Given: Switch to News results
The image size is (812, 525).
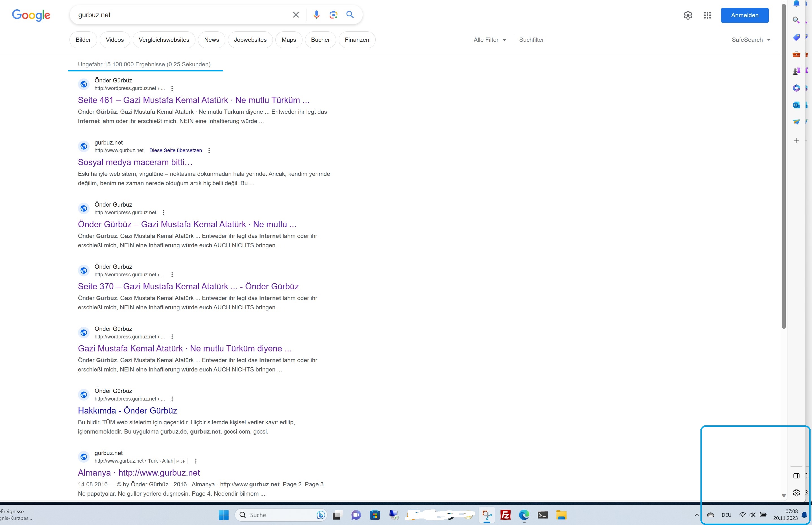Looking at the screenshot, I should [x=212, y=40].
